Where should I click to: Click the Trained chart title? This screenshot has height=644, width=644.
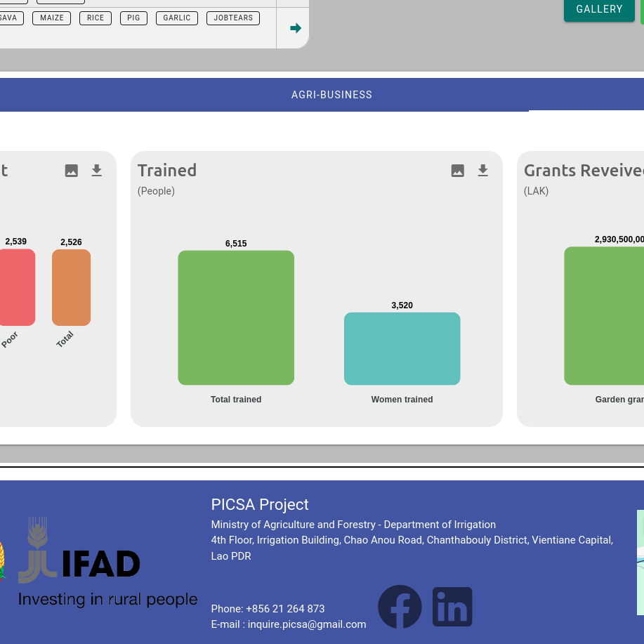[167, 171]
